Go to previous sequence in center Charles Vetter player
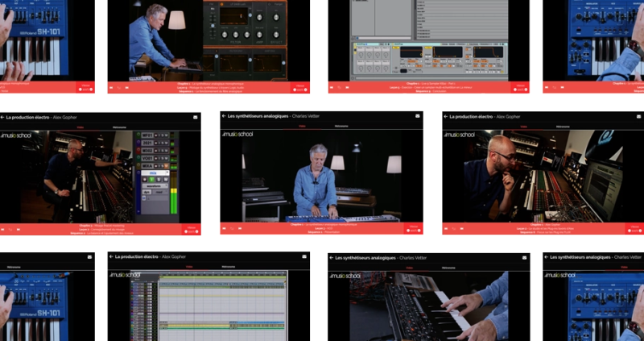 tap(225, 229)
